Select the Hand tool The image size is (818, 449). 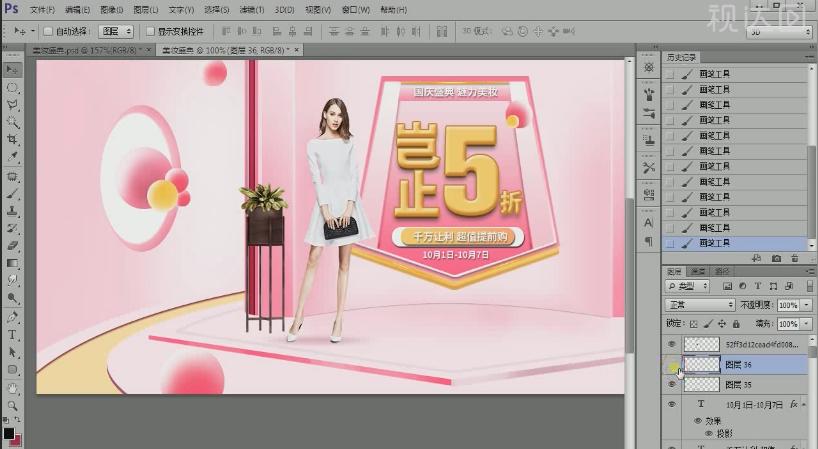pos(12,389)
